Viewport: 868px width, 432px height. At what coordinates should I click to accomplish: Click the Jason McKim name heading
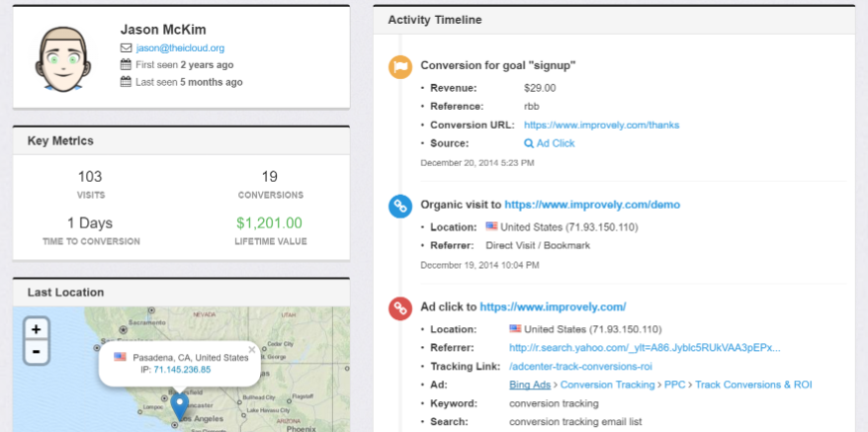(x=163, y=30)
